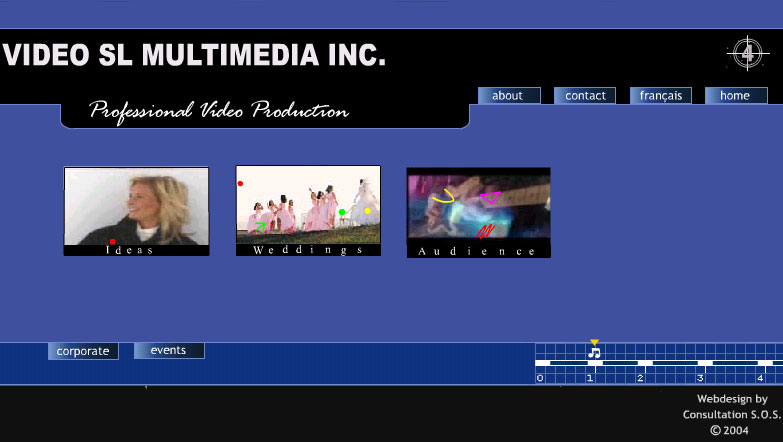Click the film countdown number 4 icon

[748, 53]
